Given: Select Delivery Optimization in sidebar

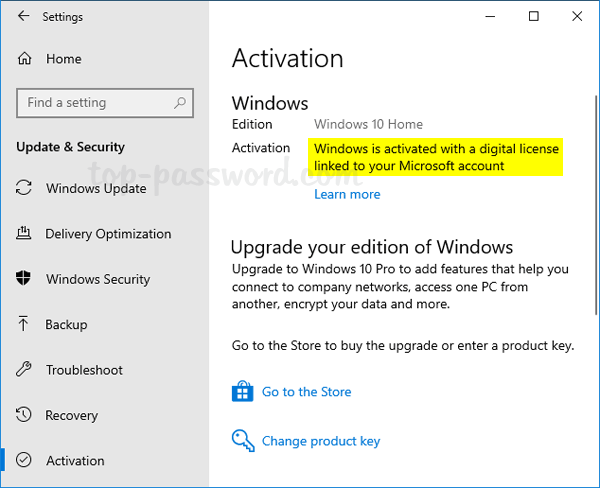Looking at the screenshot, I should pyautogui.click(x=108, y=234).
